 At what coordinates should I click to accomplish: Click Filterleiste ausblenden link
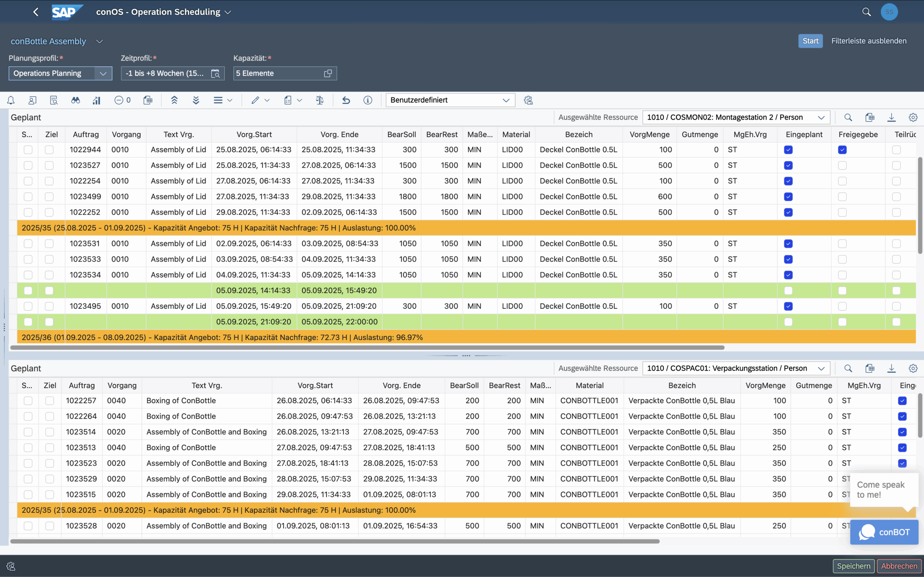tap(869, 41)
